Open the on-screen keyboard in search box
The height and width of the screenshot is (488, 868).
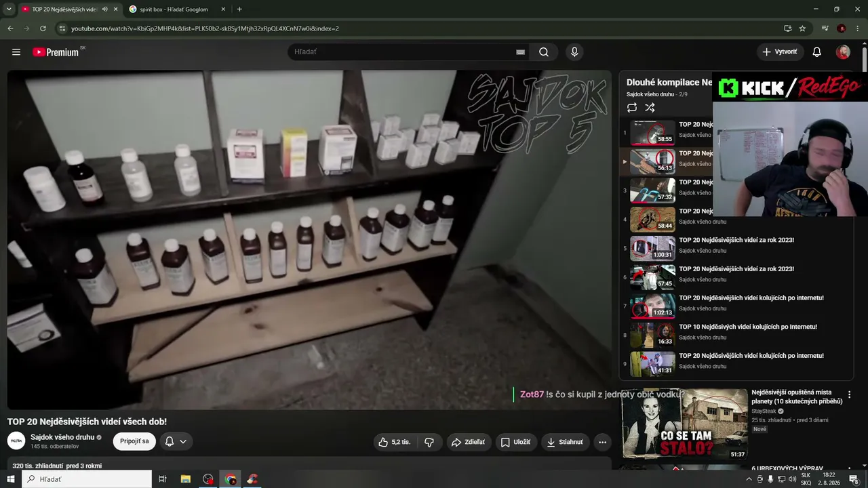[x=520, y=52]
